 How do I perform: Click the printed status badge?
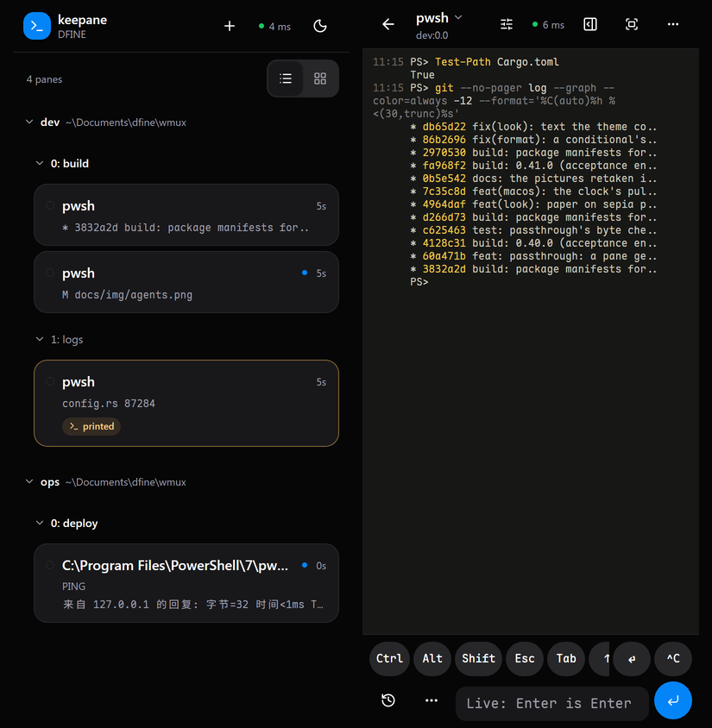click(x=91, y=426)
